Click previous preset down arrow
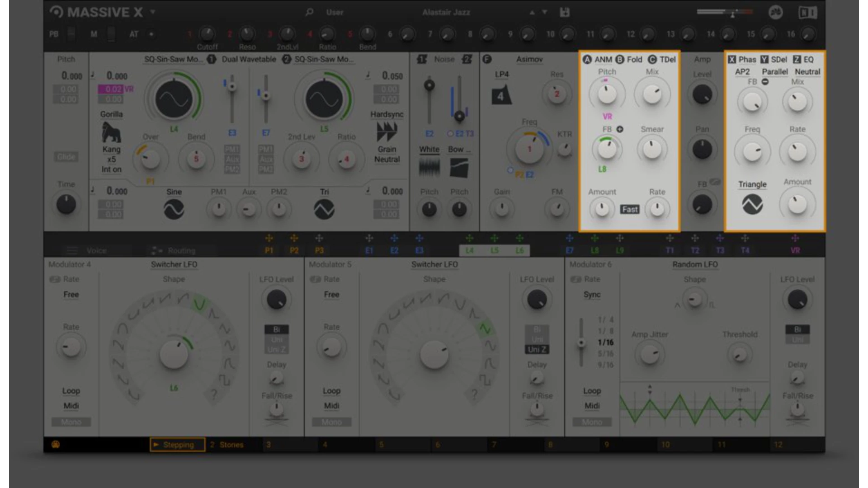The height and width of the screenshot is (488, 868). (x=545, y=13)
